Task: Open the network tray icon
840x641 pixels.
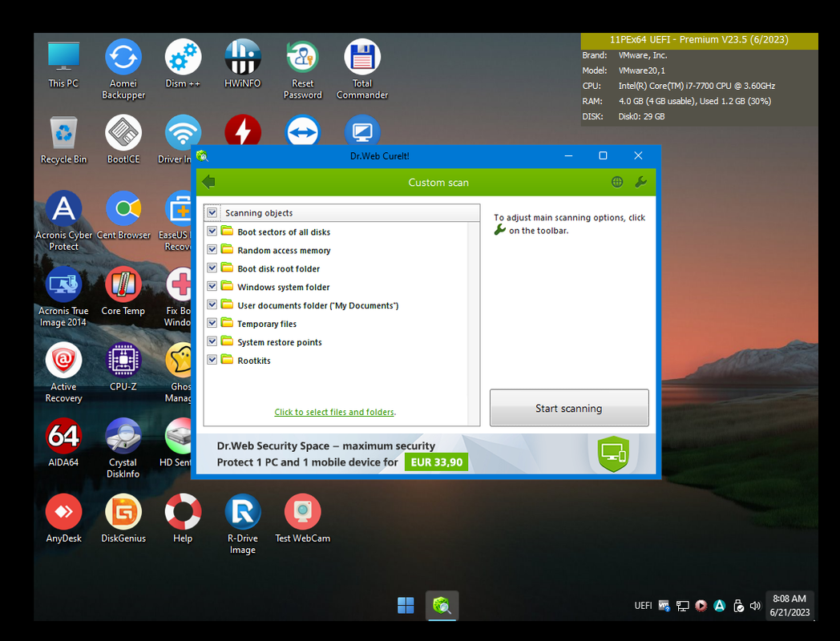Action: [x=682, y=607]
